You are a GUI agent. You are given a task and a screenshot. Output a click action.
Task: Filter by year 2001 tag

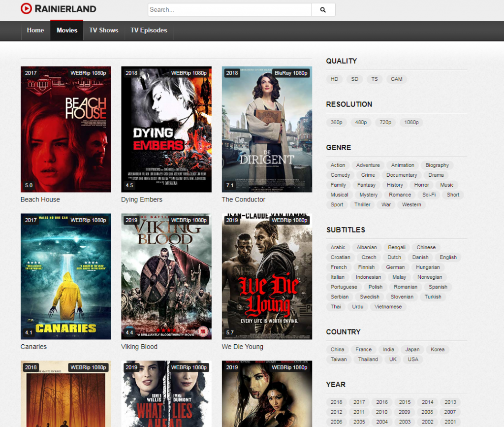pos(450,422)
